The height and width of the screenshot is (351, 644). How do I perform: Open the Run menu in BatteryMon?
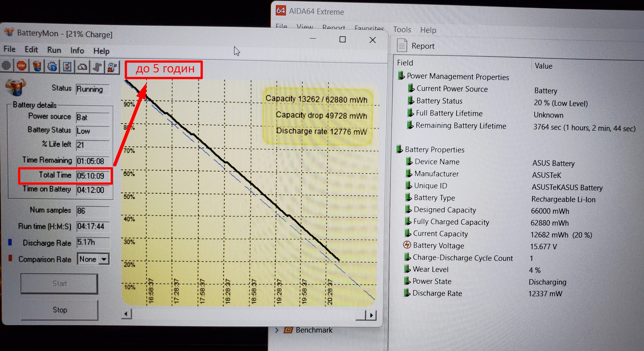[54, 50]
